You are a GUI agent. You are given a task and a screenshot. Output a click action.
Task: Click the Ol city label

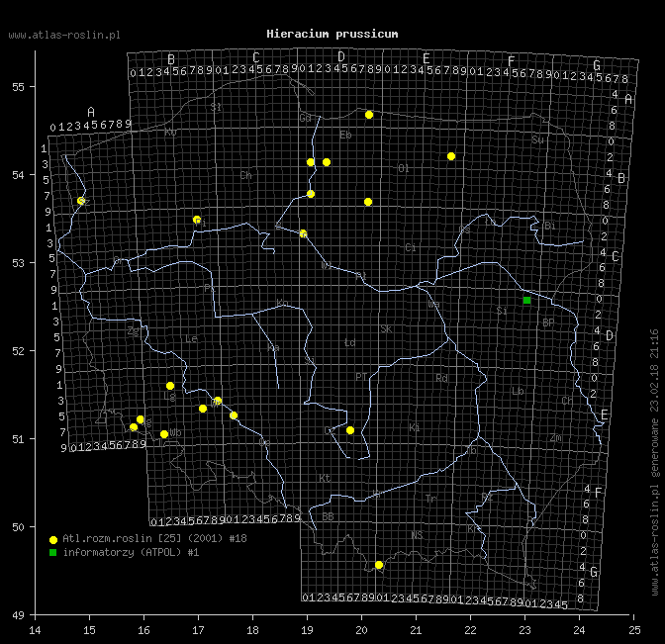click(x=404, y=168)
